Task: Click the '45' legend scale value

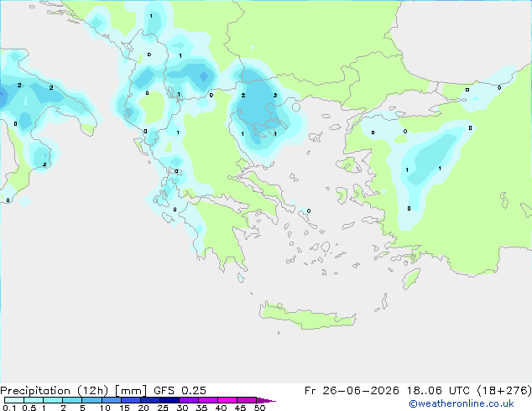Action: [x=241, y=408]
